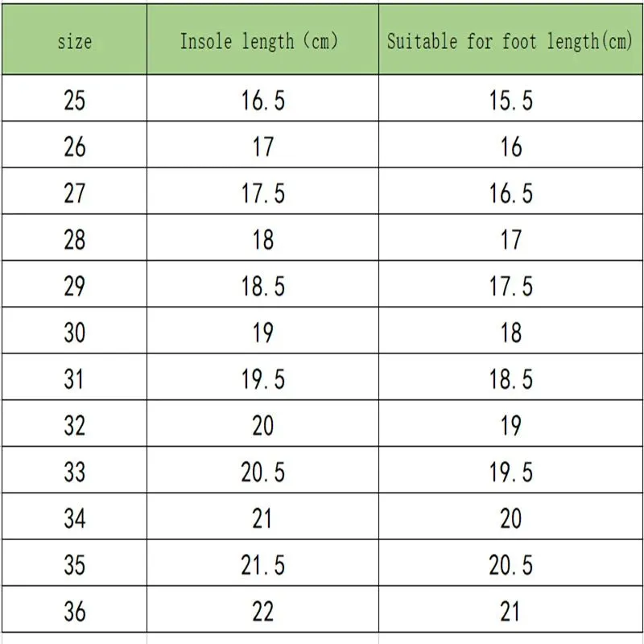
Task: Select the size 36 cell
Action: pyautogui.click(x=74, y=609)
